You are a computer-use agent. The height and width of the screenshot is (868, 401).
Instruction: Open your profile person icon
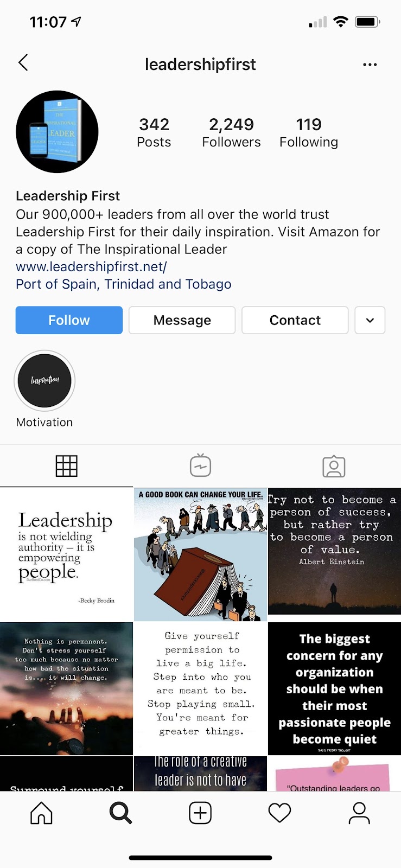click(x=359, y=813)
